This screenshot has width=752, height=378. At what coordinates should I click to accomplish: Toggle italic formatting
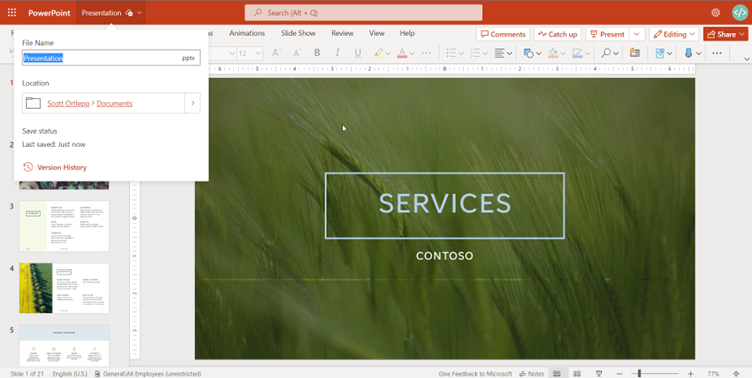[x=337, y=53]
